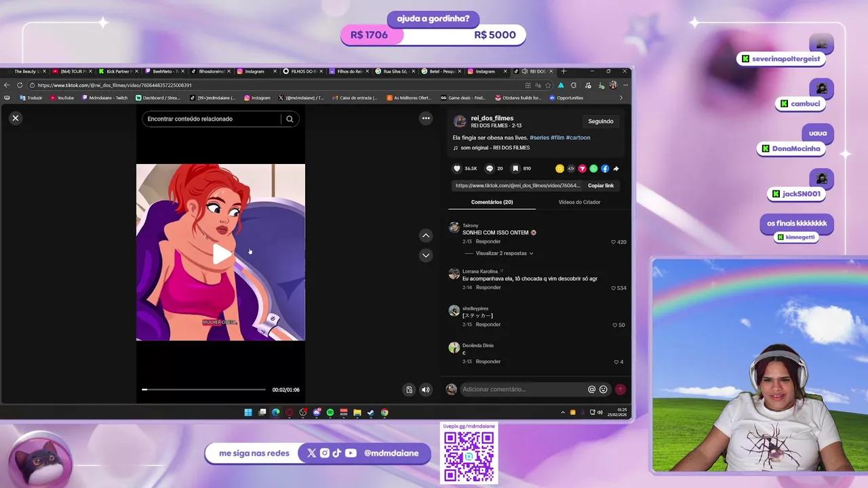Viewport: 868px width, 488px height.
Task: Click the rei_dos_filmes avatar picture
Action: 460,121
